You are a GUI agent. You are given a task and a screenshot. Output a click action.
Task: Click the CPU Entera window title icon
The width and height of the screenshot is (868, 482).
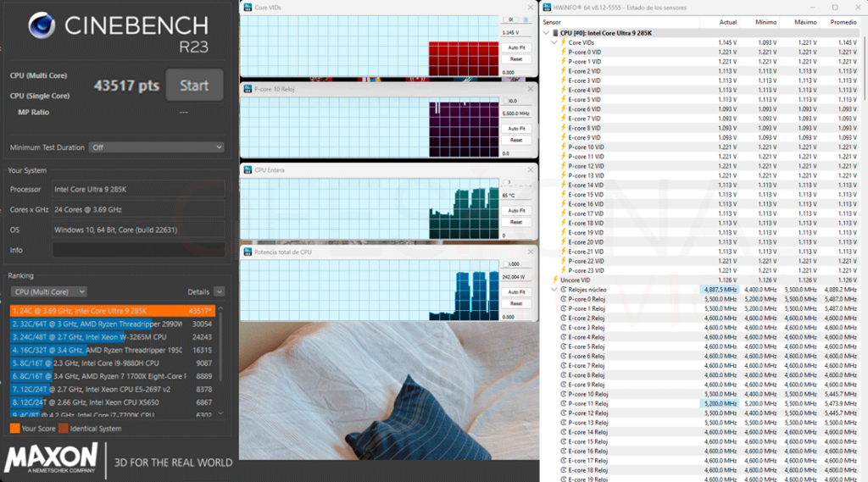(x=248, y=170)
